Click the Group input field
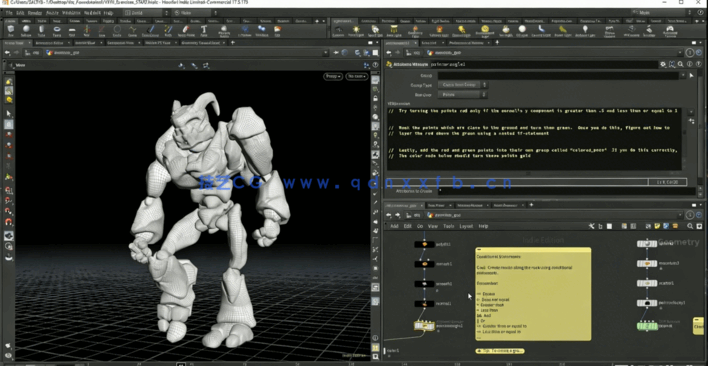This screenshot has height=366, width=708. (558, 75)
